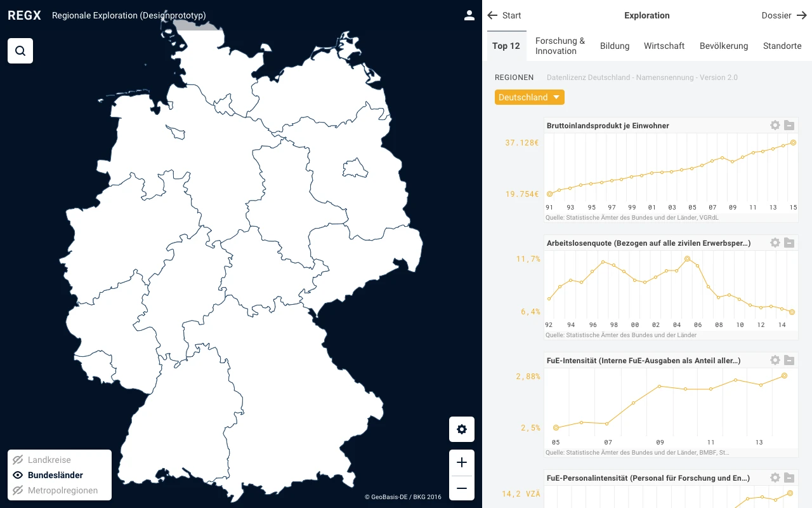This screenshot has width=812, height=508.
Task: Click the user profile icon
Action: tap(469, 15)
